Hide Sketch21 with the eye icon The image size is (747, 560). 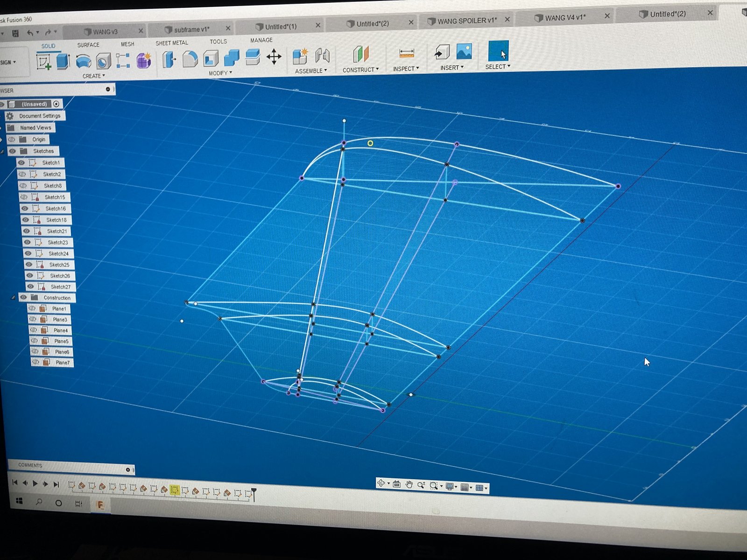tap(26, 231)
